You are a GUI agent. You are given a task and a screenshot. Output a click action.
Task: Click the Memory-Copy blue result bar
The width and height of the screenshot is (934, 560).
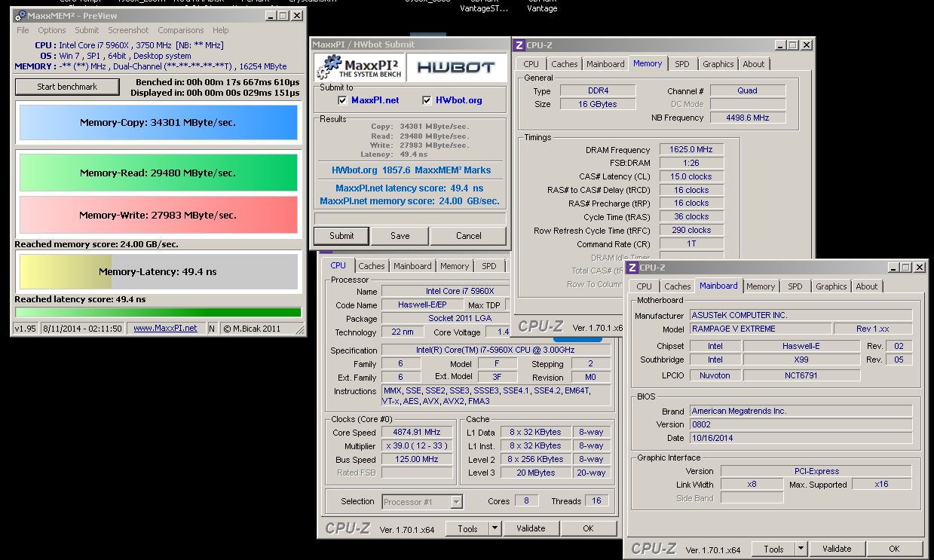click(x=158, y=122)
